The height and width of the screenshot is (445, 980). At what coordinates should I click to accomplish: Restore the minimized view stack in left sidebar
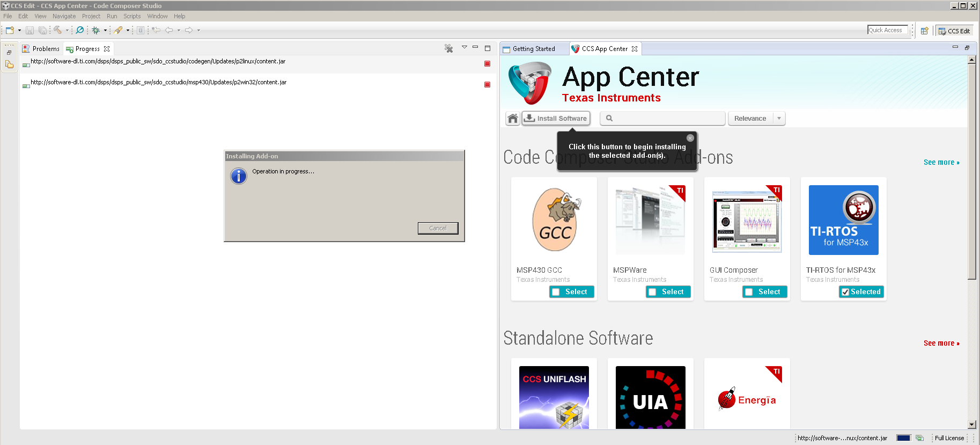point(9,53)
